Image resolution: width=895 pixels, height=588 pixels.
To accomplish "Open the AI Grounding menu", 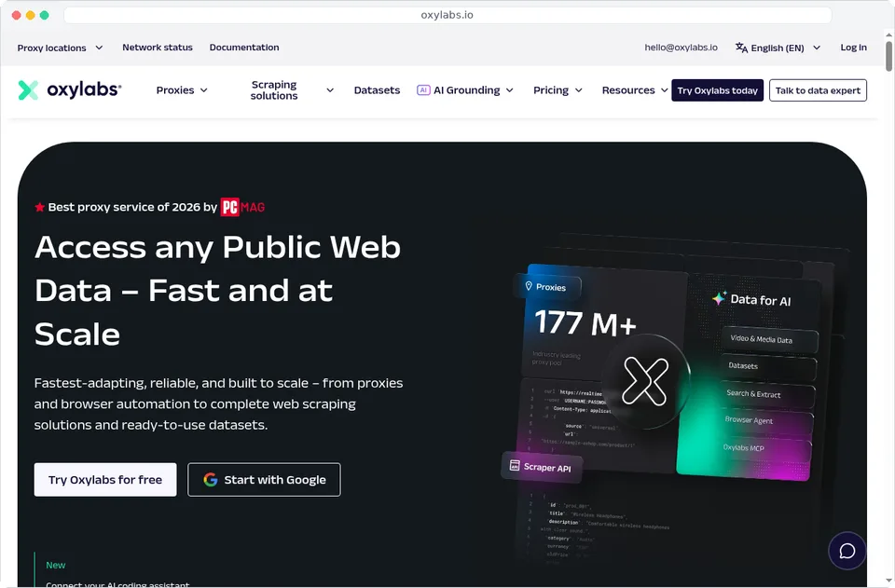I will (x=466, y=90).
